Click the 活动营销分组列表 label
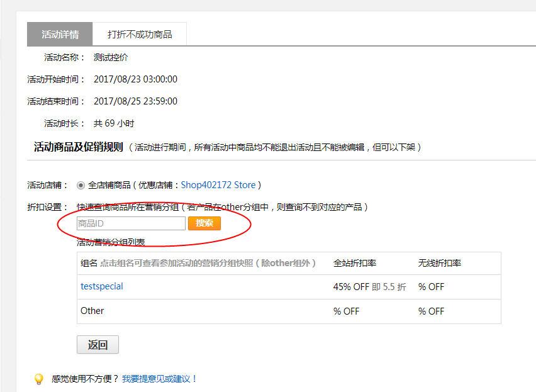The height and width of the screenshot is (392, 536). tap(111, 242)
